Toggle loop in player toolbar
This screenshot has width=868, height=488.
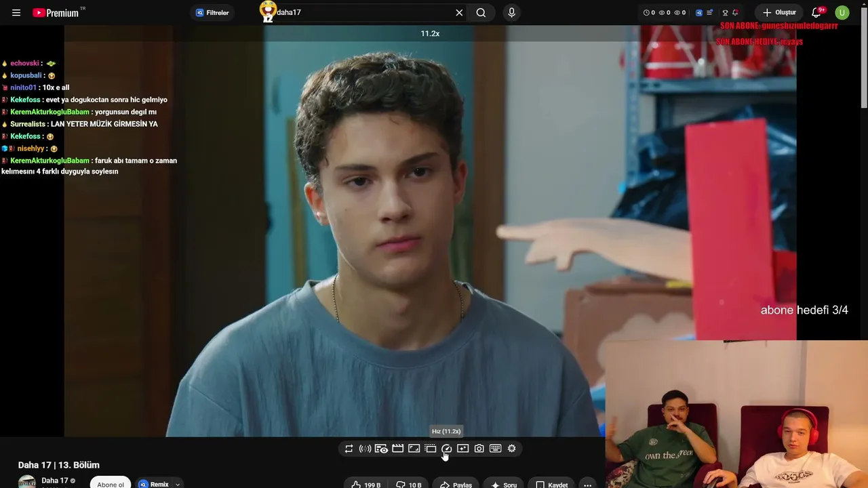pos(349,449)
